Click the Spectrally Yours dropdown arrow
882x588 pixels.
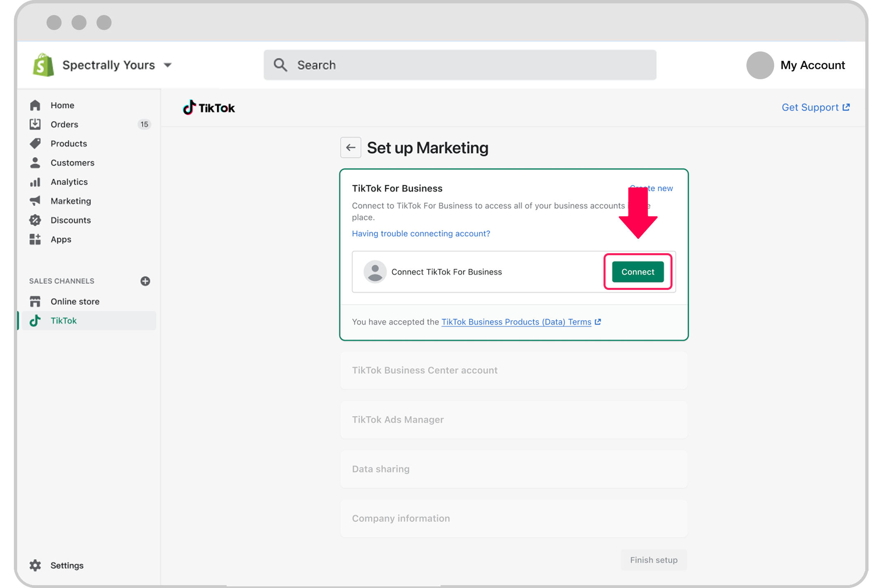(x=169, y=65)
